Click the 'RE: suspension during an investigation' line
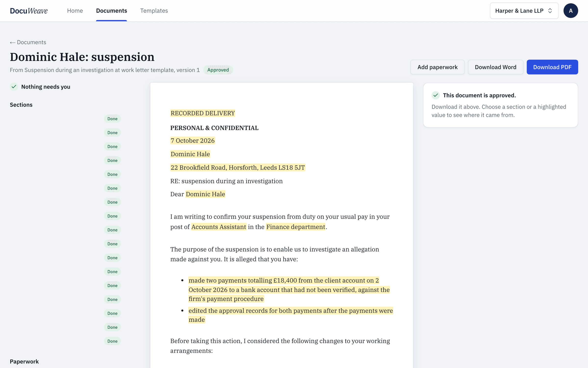This screenshot has height=368, width=588. coord(226,181)
